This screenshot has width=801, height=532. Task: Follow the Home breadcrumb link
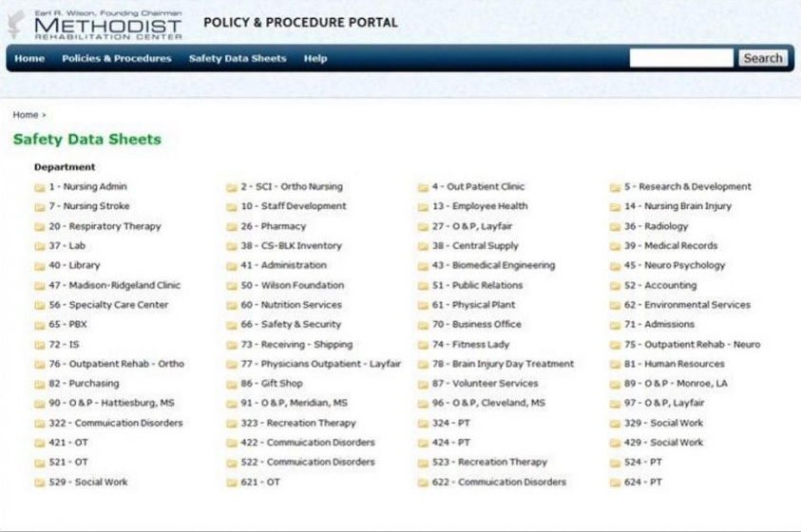(x=26, y=115)
